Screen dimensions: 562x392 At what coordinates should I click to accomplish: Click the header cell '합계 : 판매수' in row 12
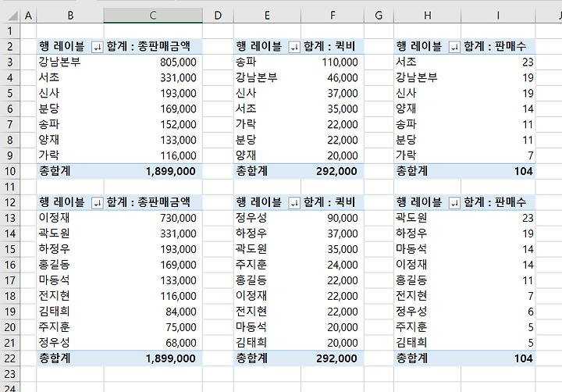[498, 202]
